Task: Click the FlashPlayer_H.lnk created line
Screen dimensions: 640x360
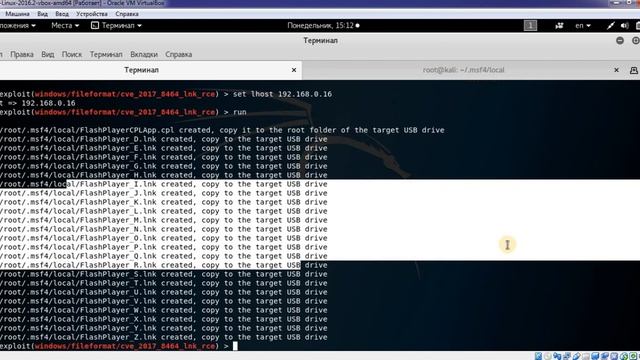Action: (163, 175)
